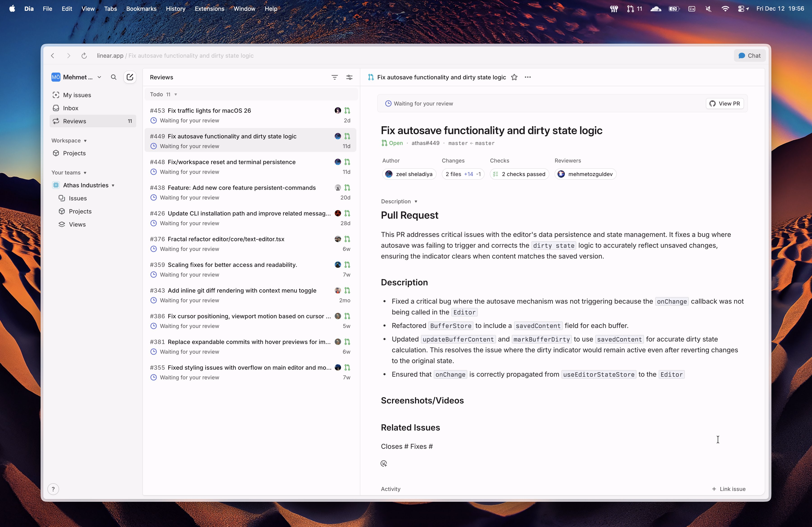
Task: Open My issues in the sidebar
Action: (x=93, y=95)
